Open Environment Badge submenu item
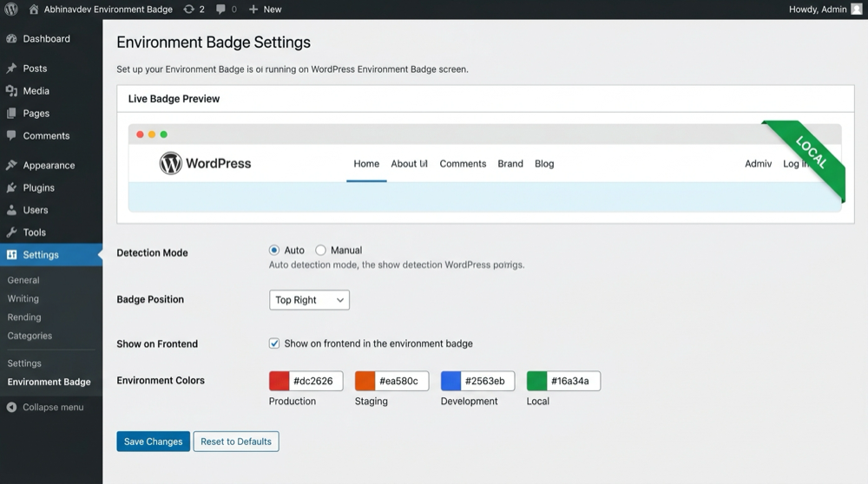The width and height of the screenshot is (868, 484). coord(49,382)
